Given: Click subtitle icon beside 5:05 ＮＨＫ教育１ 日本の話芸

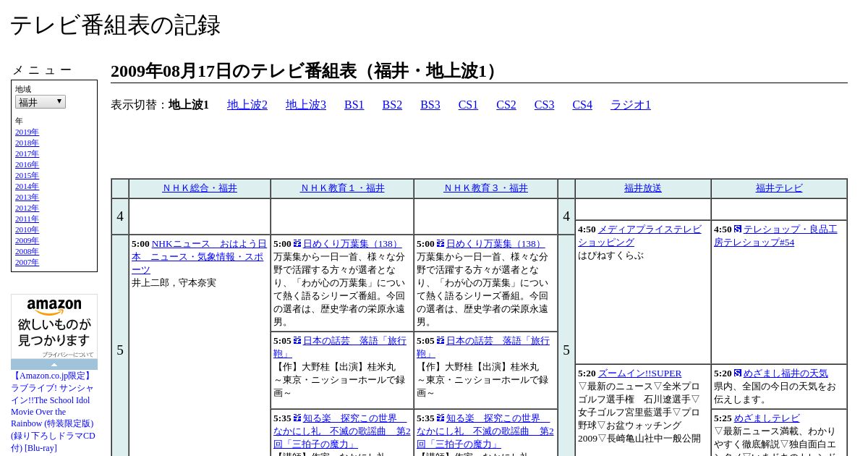Looking at the screenshot, I should click(x=297, y=340).
